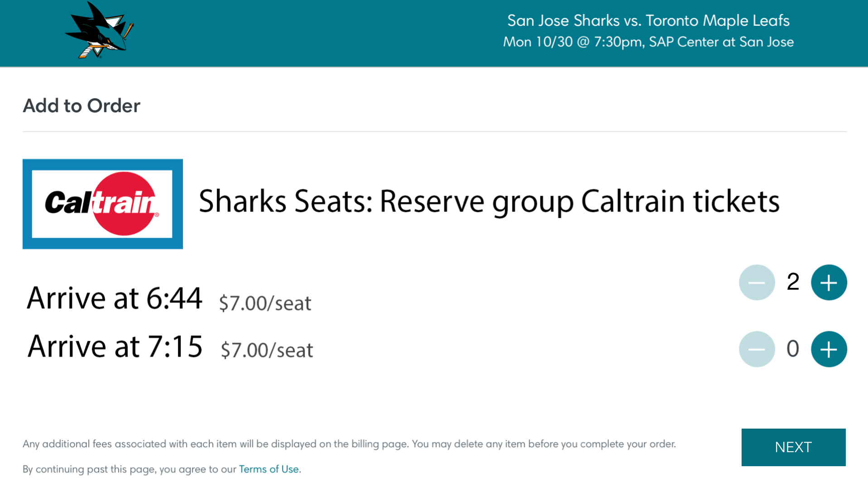868x487 pixels.
Task: Open the Terms of Use link
Action: pos(269,469)
